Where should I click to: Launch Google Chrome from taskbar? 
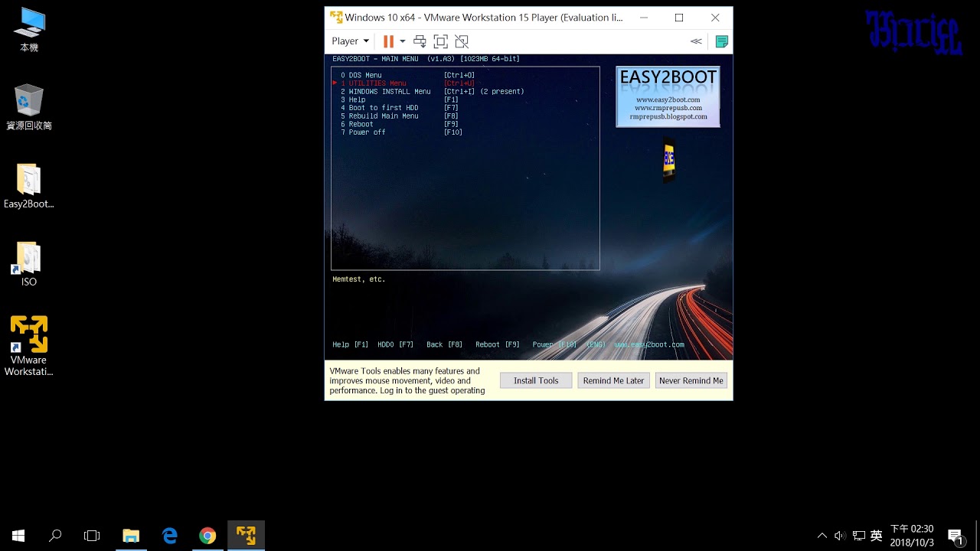pos(207,536)
